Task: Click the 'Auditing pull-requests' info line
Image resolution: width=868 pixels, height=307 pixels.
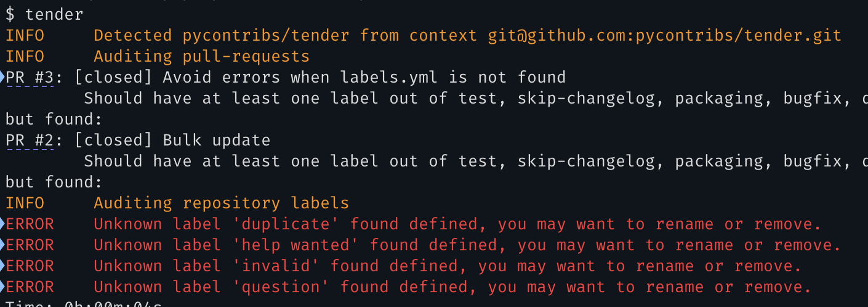Action: 201,57
